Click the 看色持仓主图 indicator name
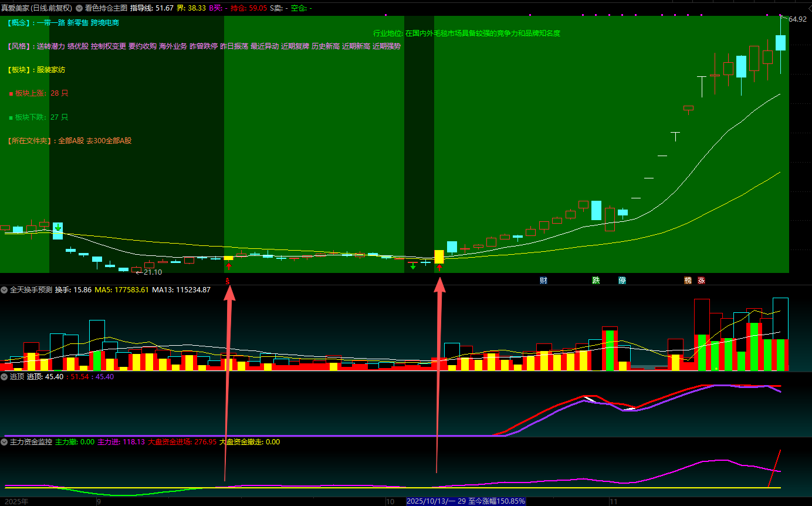812x506 pixels. pos(106,8)
